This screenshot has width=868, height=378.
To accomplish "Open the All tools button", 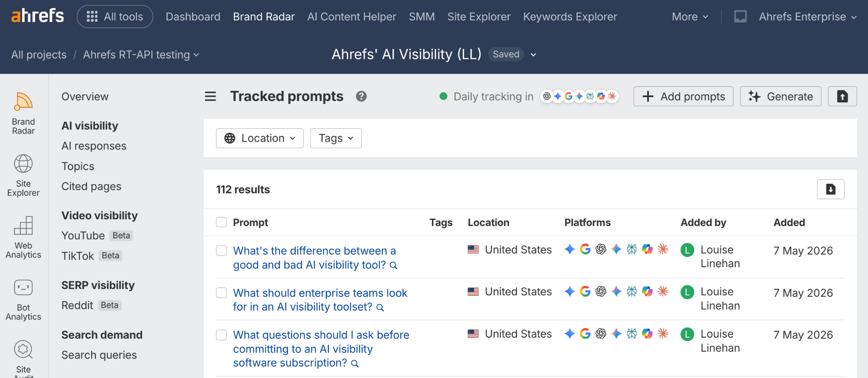I will pos(115,17).
